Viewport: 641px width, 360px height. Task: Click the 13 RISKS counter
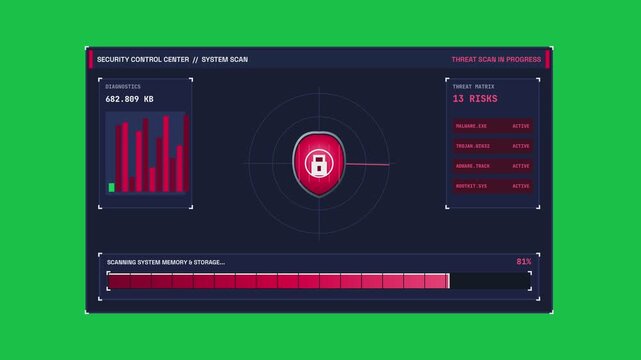[475, 99]
